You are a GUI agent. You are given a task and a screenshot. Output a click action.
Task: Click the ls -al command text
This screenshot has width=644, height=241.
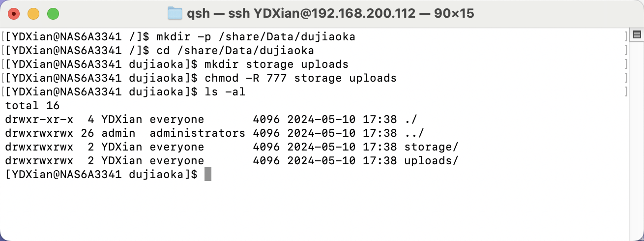coord(224,91)
